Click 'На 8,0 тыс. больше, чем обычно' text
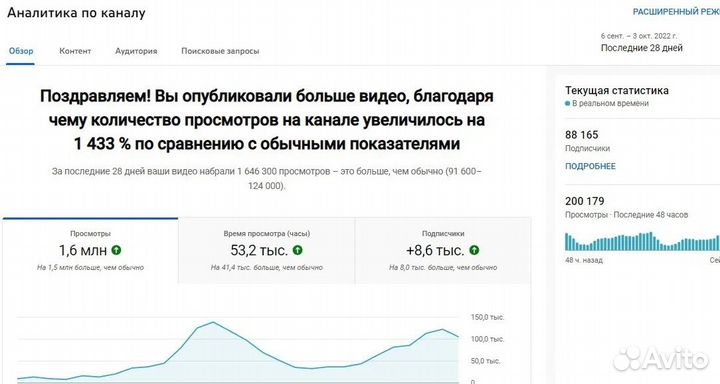Viewport: 720px width, 384px height. (443, 267)
